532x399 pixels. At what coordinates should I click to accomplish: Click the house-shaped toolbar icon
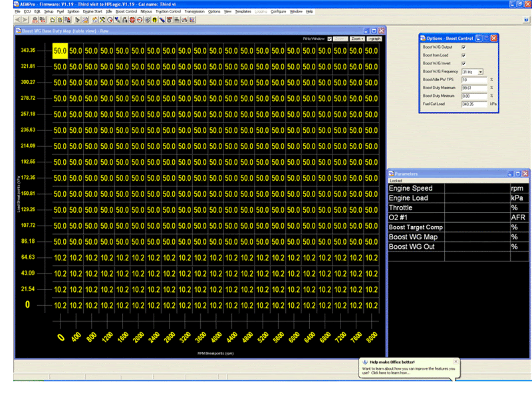95,20
